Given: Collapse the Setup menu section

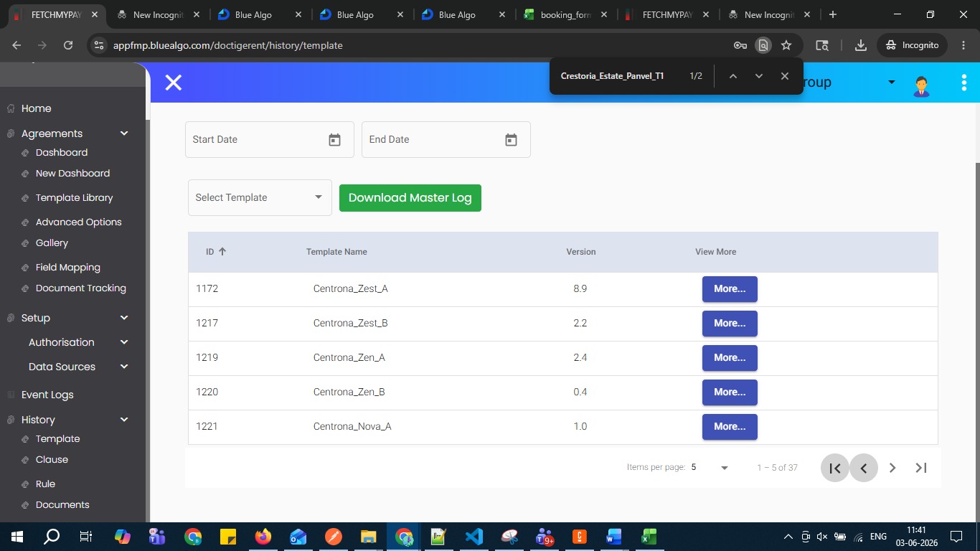Looking at the screenshot, I should coord(124,318).
